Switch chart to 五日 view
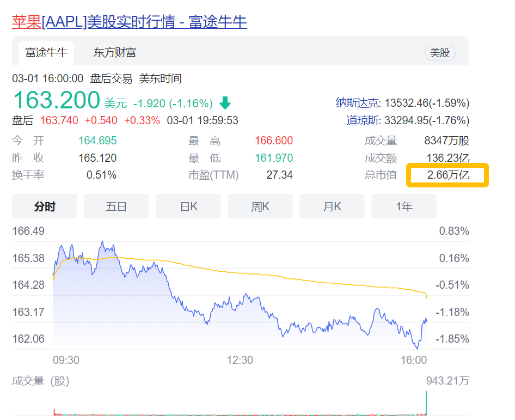This screenshot has height=420, width=515. 117,206
